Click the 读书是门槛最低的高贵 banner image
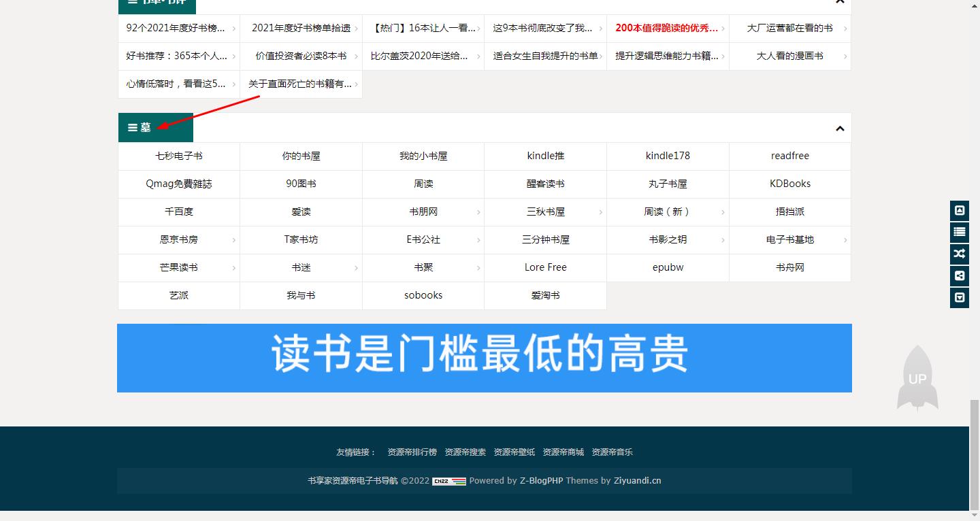This screenshot has height=521, width=980. [x=484, y=357]
